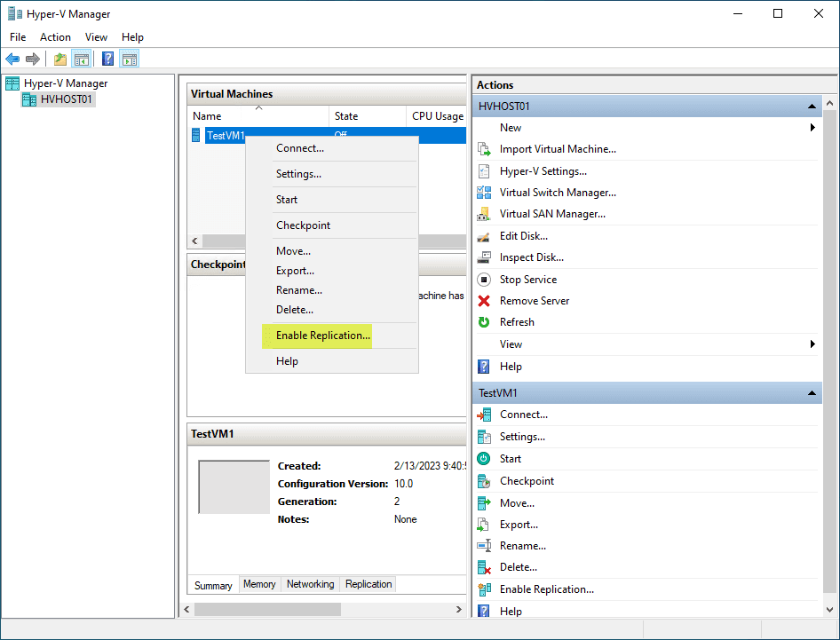Click the red Remove Server icon
Image resolution: width=840 pixels, height=640 pixels.
[484, 301]
